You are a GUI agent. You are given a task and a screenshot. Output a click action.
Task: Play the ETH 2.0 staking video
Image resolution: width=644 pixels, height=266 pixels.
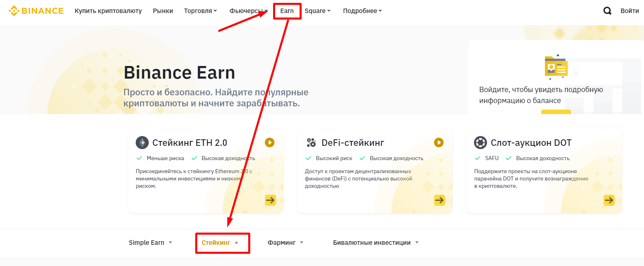coord(269,143)
